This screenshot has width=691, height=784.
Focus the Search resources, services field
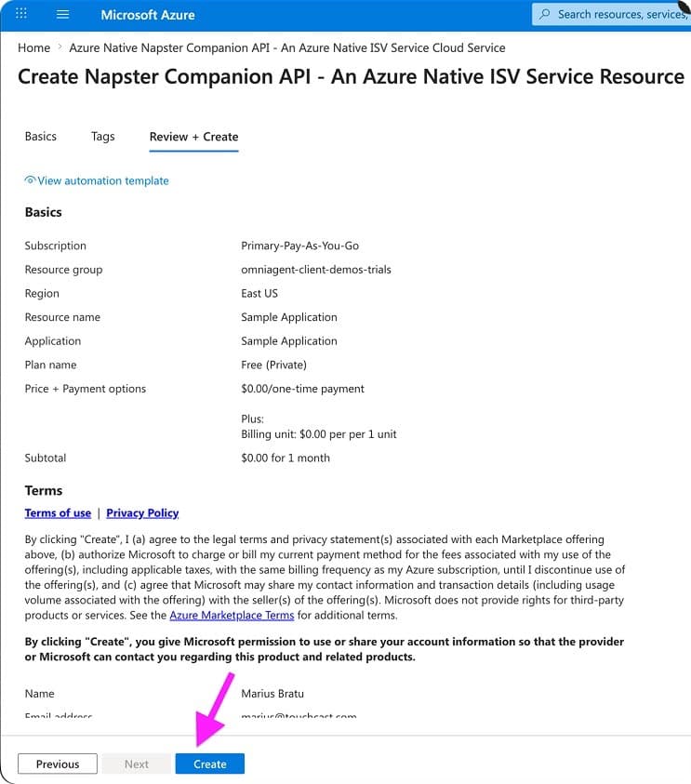pyautogui.click(x=612, y=14)
